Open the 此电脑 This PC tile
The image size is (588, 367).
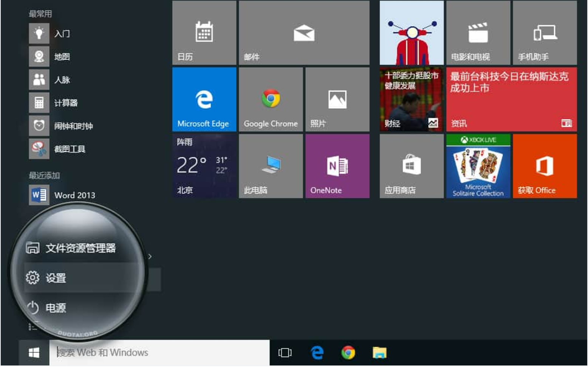[x=271, y=166]
